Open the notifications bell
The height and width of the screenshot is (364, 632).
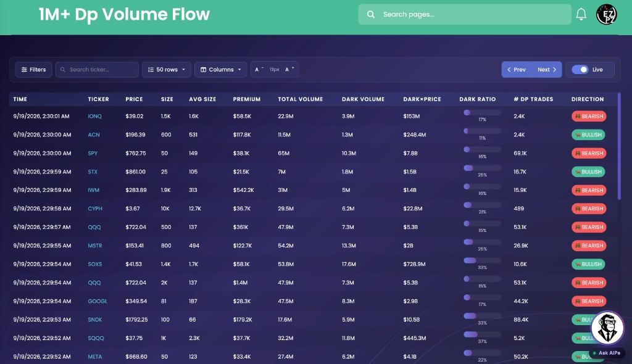581,14
